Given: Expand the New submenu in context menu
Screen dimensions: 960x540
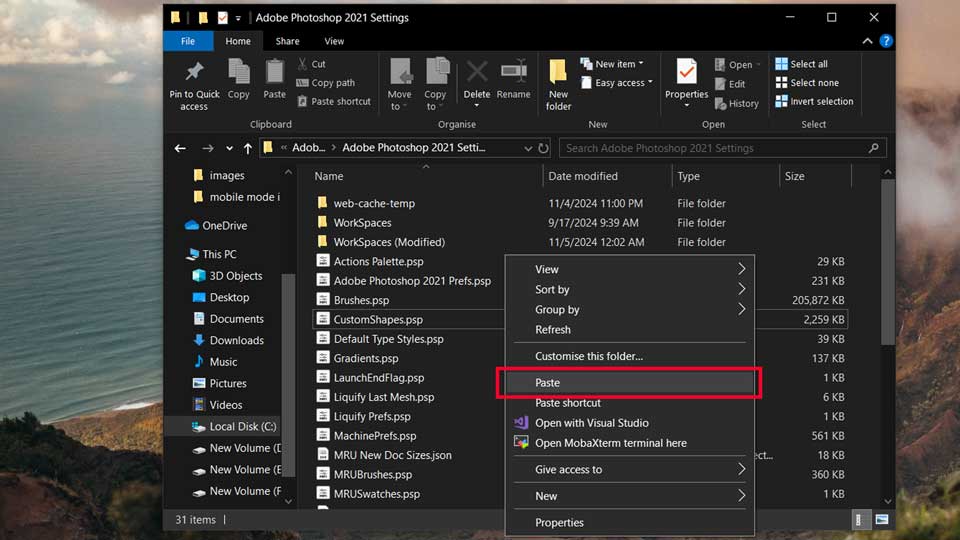Looking at the screenshot, I should 741,496.
